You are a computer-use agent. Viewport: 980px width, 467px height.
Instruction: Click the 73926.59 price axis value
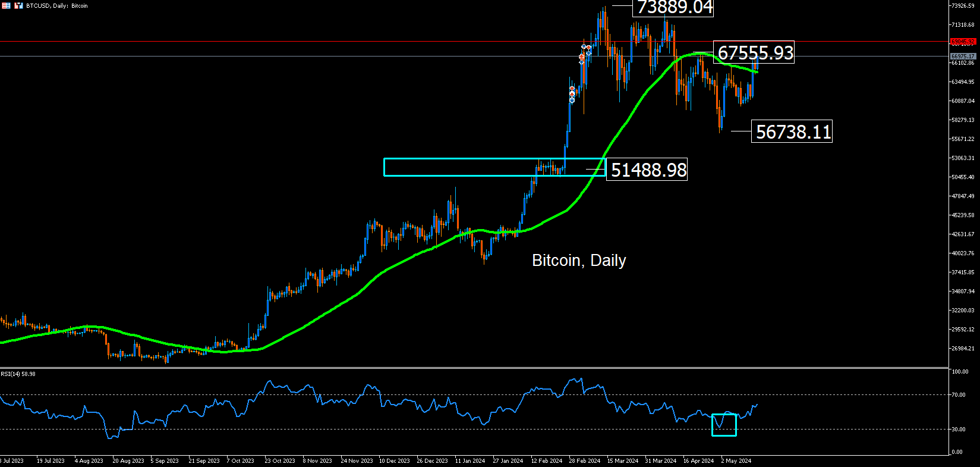pyautogui.click(x=963, y=6)
